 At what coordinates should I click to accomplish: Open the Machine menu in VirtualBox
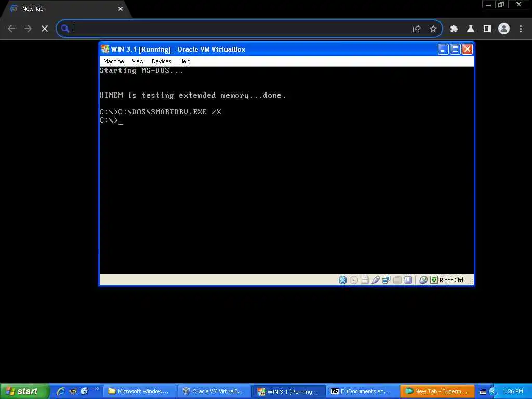point(113,61)
